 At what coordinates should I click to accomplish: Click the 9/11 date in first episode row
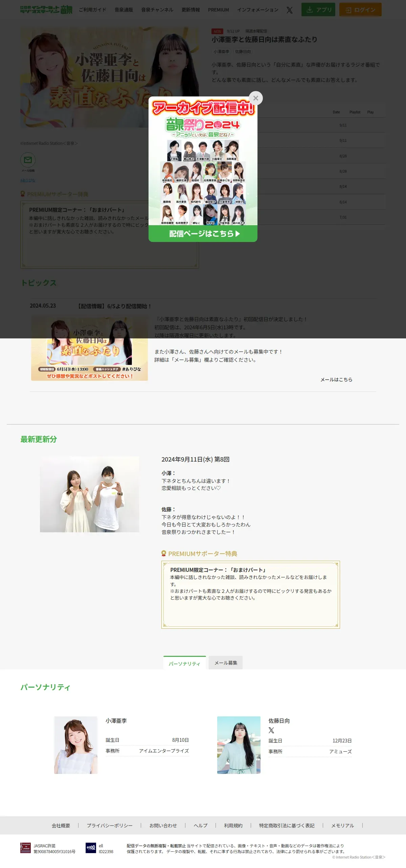click(x=343, y=125)
